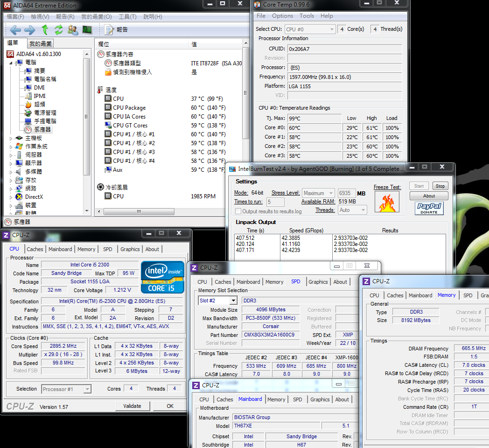The height and width of the screenshot is (448, 489).
Task: Select the 手提電腦 tree item
Action: pos(45,121)
